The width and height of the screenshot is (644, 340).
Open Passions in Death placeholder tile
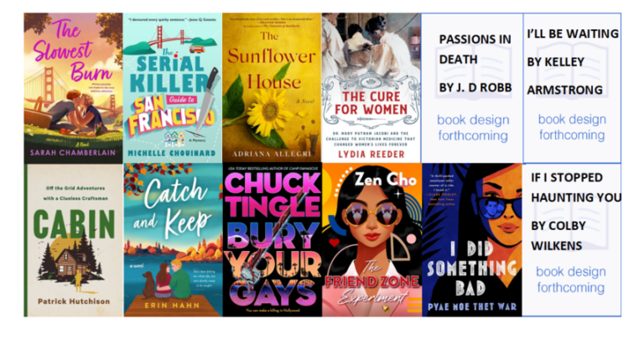click(x=472, y=88)
